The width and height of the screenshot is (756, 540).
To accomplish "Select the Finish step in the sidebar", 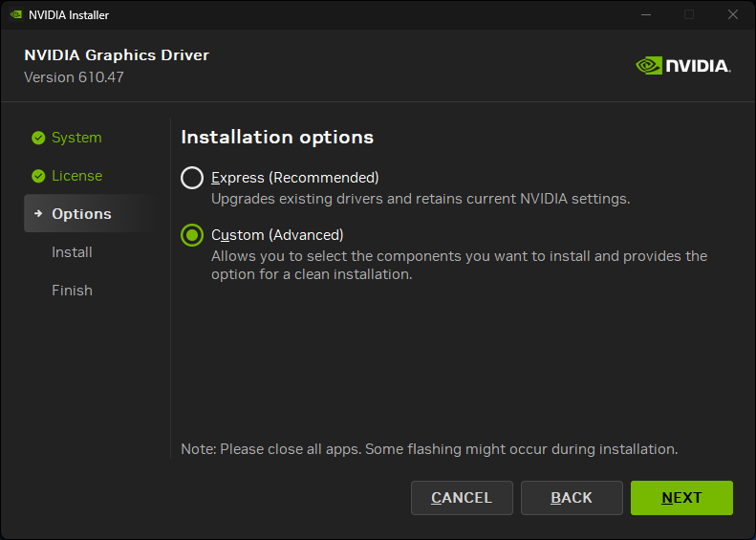I will pos(72,291).
